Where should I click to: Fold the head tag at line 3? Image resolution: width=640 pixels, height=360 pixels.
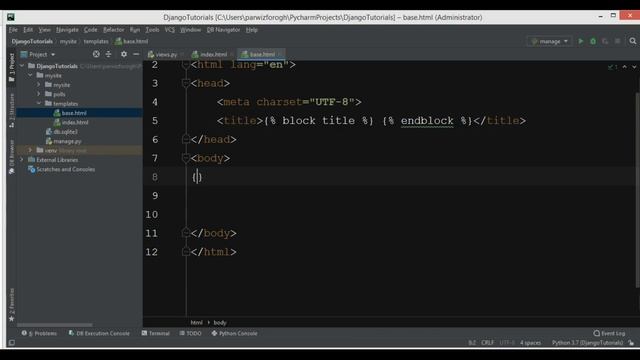(185, 83)
